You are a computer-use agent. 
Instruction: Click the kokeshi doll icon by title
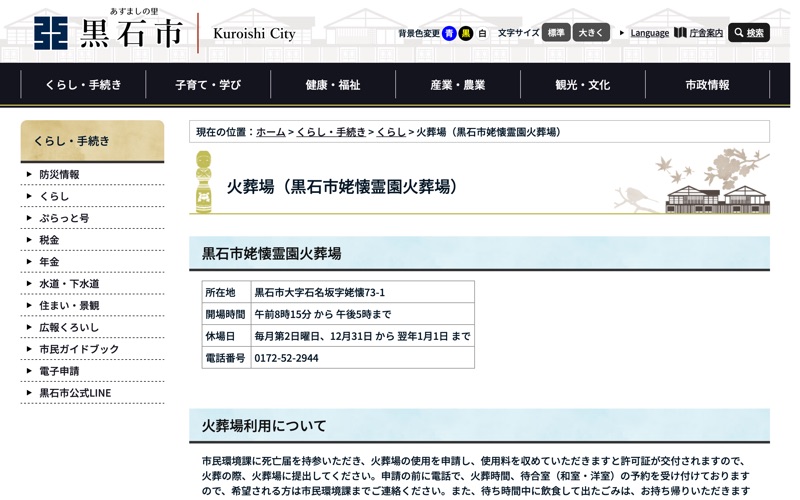(x=204, y=182)
